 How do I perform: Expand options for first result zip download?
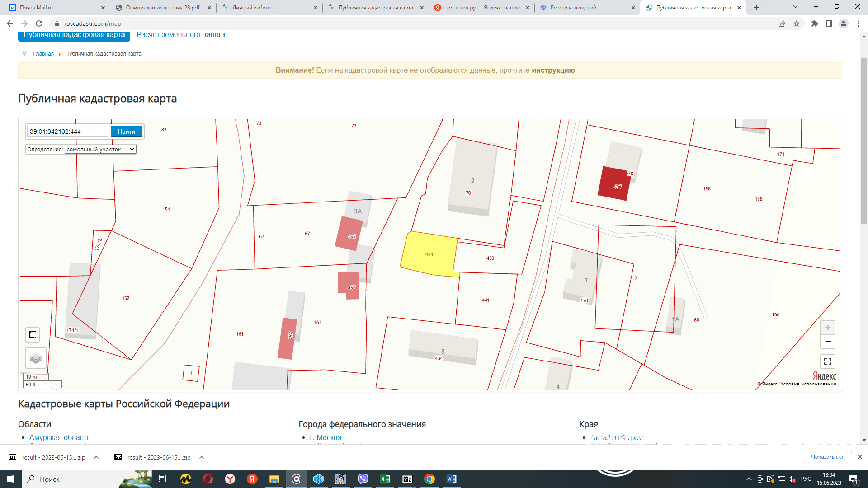pos(96,457)
